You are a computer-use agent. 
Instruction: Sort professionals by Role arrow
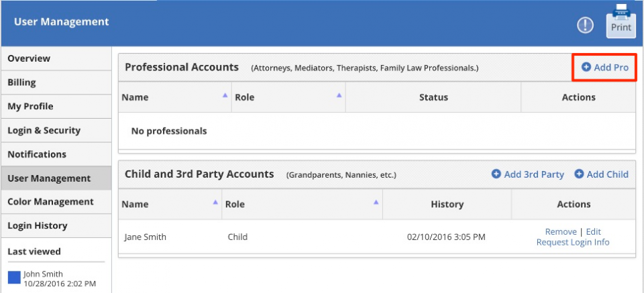[339, 95]
